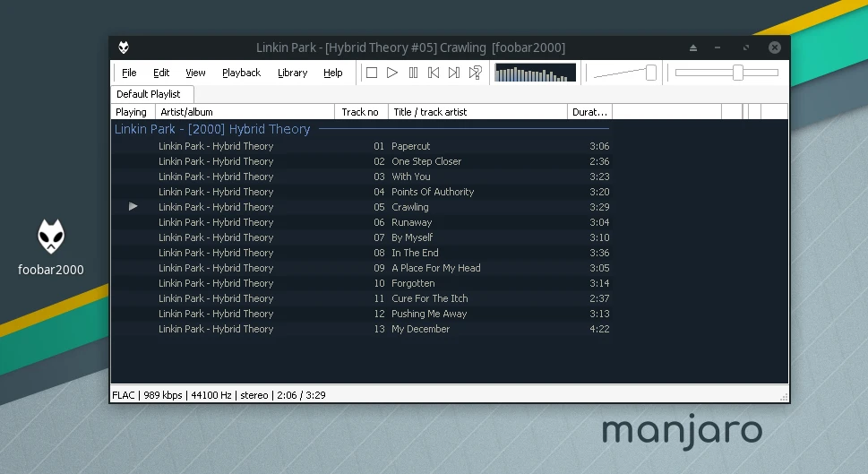Select track 07 By Myself
The width and height of the screenshot is (868, 474).
(362, 237)
